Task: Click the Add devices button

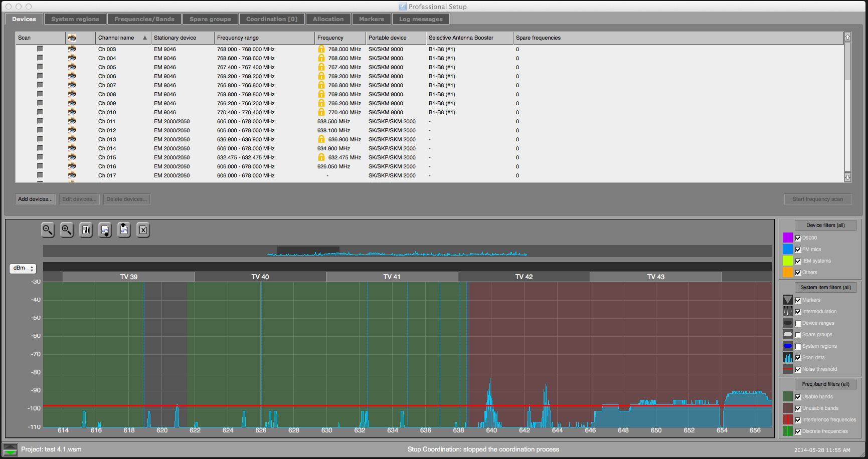Action: (x=35, y=199)
